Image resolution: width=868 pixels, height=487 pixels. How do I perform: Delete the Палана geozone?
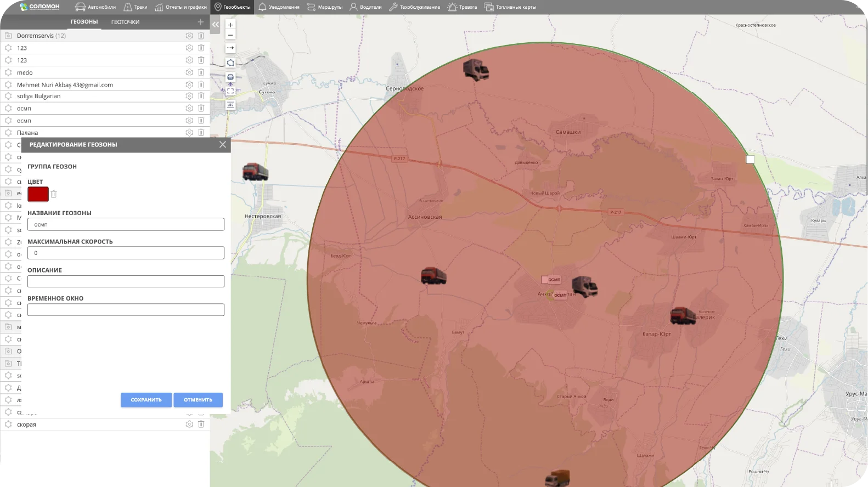[201, 133]
